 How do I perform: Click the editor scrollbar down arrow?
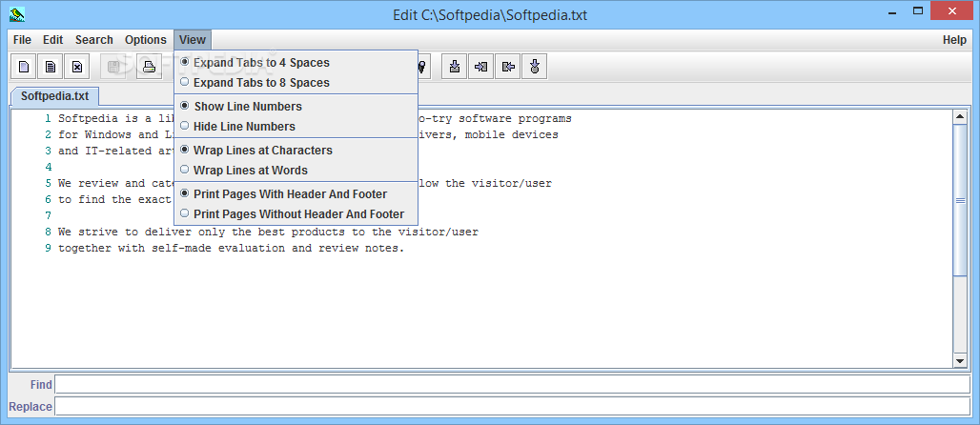coord(960,360)
